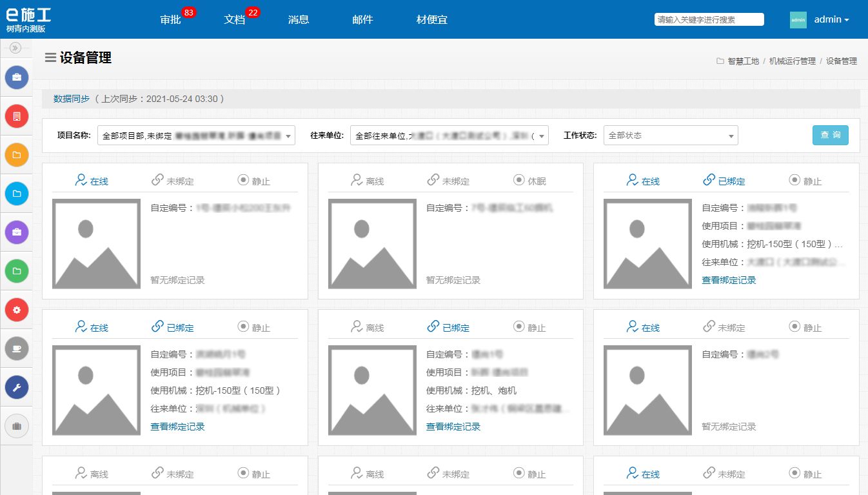Click the 使用机械：挖机、炮机 text
The width and height of the screenshot is (868, 495).
[471, 390]
